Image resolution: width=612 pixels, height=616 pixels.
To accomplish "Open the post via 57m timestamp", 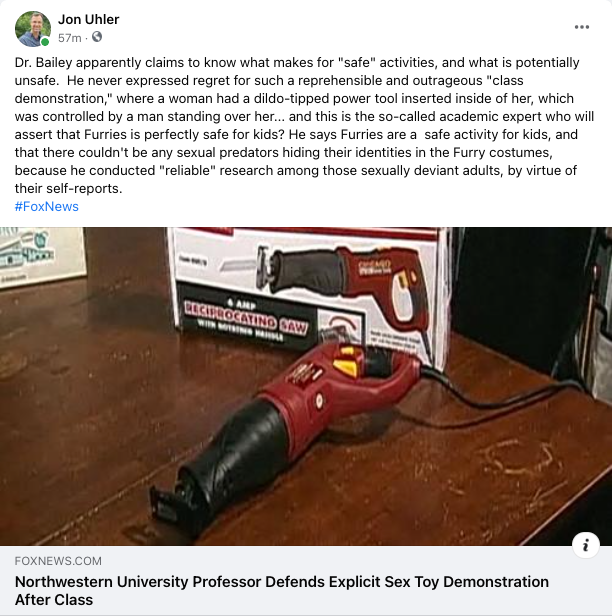I will pyautogui.click(x=70, y=38).
